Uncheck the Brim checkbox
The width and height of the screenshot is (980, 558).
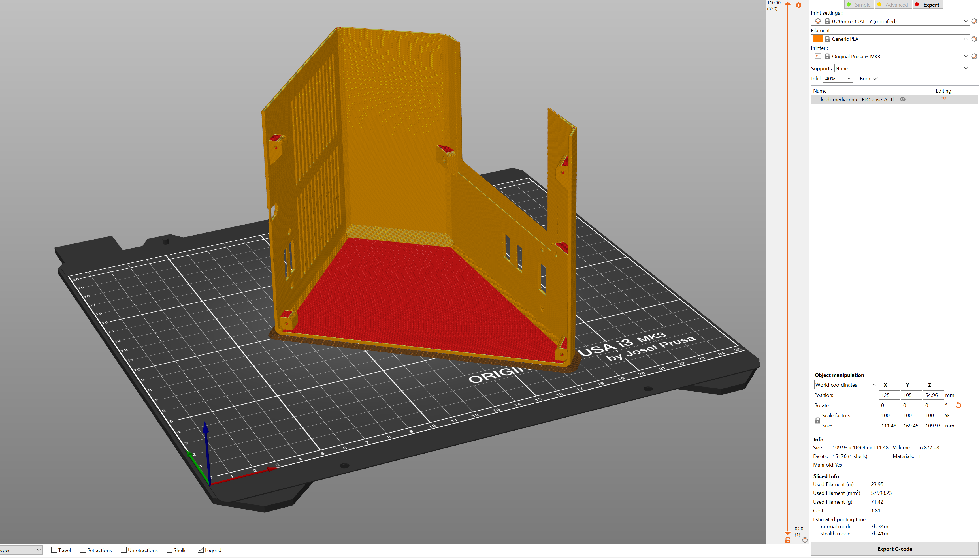point(876,78)
